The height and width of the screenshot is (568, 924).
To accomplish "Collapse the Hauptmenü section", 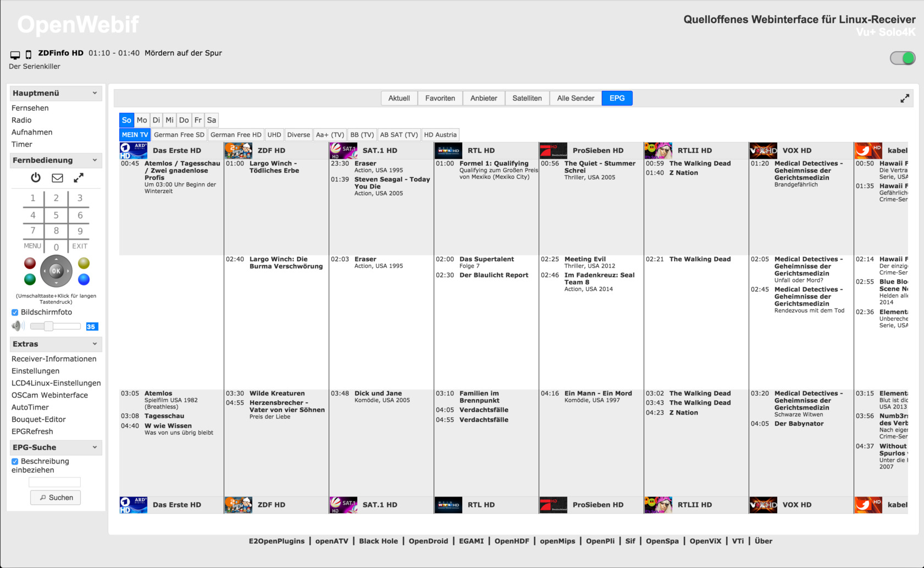I will [95, 93].
